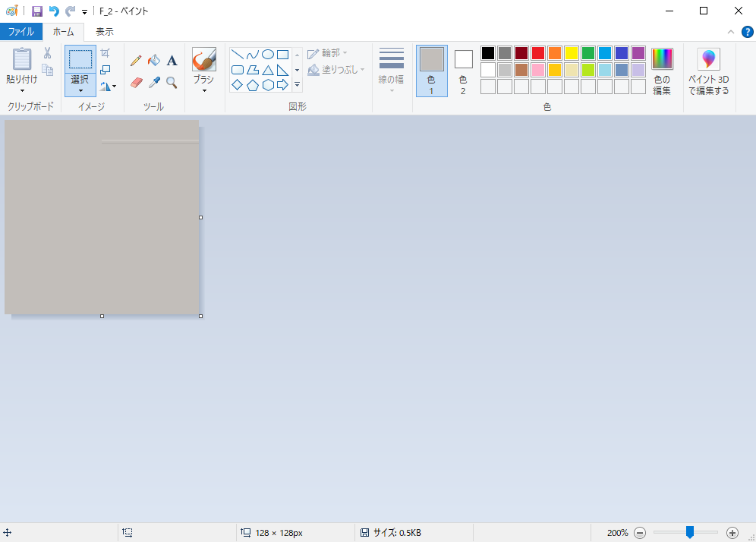This screenshot has height=542, width=756.
Task: Click the bottom-edge canvas resize handle
Action: [102, 317]
